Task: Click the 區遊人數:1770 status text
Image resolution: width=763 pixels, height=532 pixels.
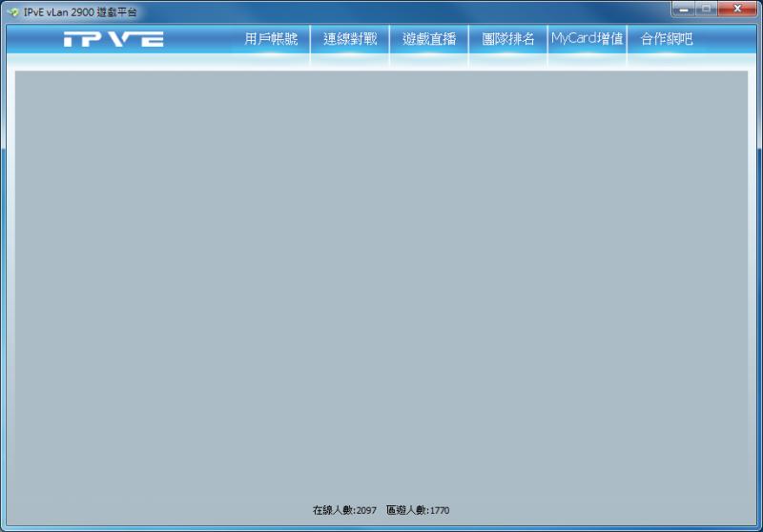Action: [418, 510]
